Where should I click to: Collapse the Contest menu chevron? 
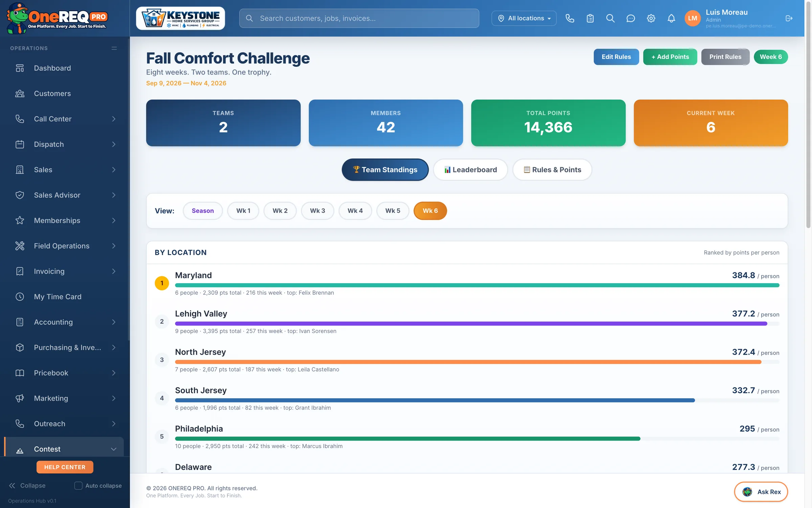pyautogui.click(x=114, y=449)
